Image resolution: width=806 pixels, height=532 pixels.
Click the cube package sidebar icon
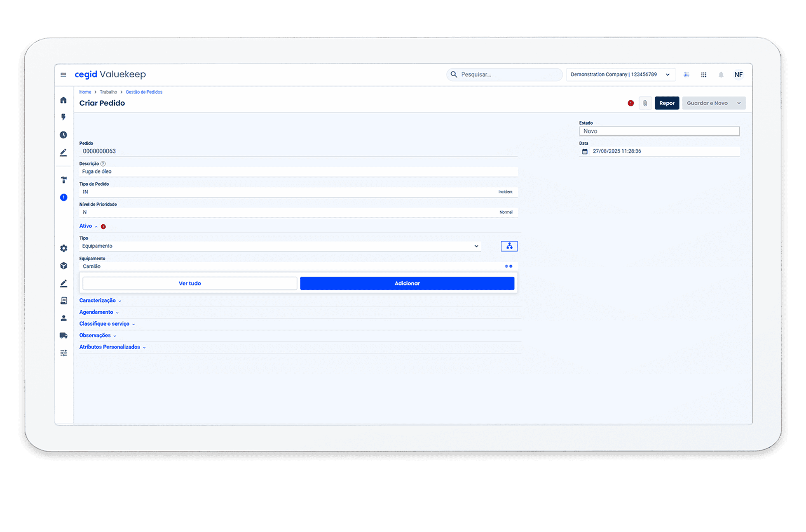coord(64,266)
